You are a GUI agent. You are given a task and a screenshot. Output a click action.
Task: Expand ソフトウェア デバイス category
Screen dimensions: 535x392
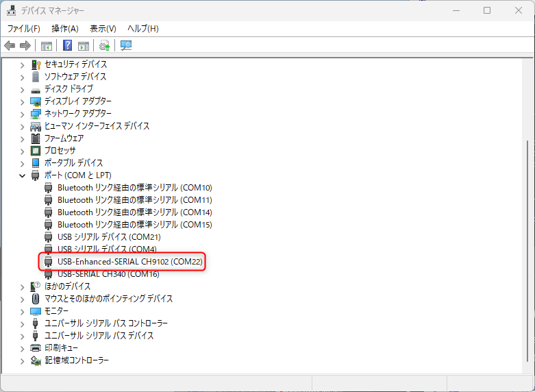tap(22, 77)
